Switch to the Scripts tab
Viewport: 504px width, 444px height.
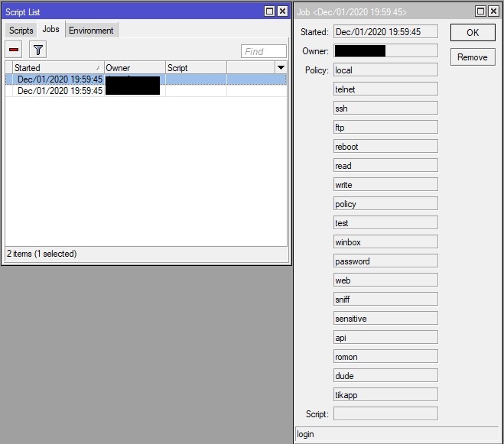tap(21, 31)
